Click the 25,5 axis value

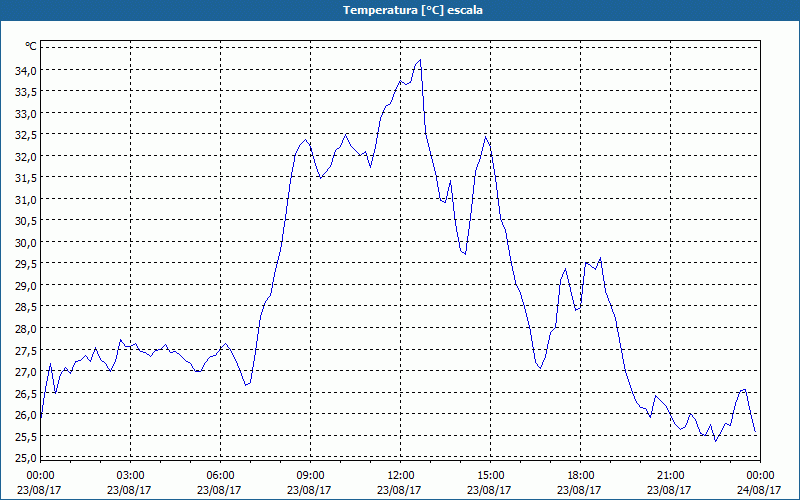click(x=26, y=436)
